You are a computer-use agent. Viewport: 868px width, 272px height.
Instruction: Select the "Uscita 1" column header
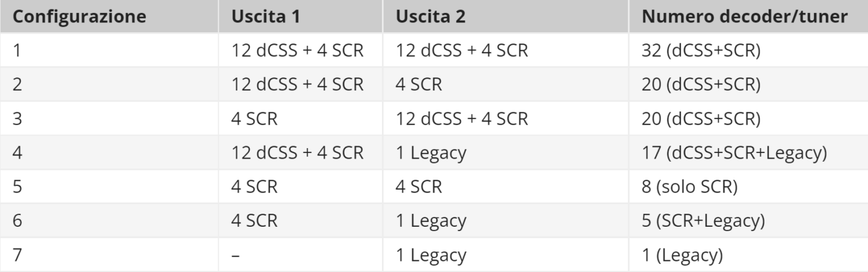click(265, 17)
